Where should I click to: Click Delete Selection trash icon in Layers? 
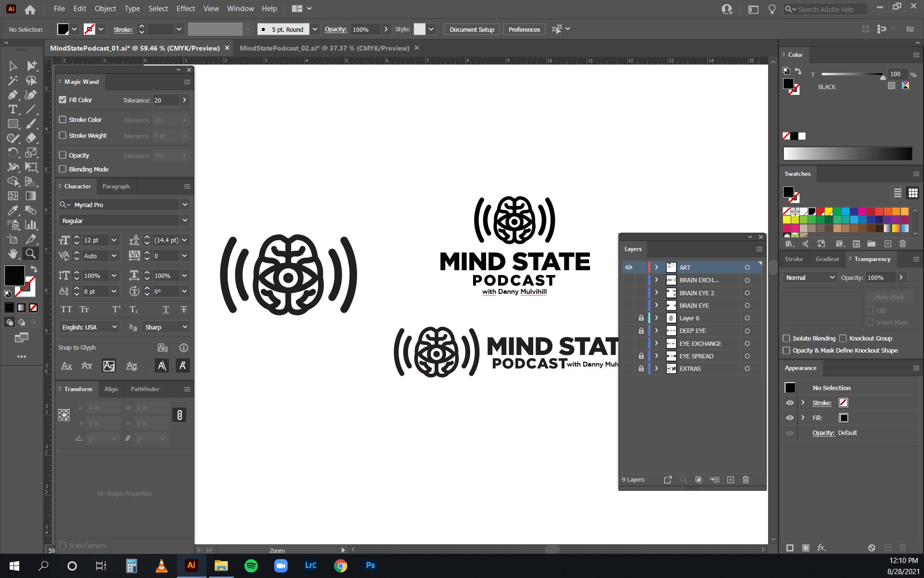[x=746, y=480]
